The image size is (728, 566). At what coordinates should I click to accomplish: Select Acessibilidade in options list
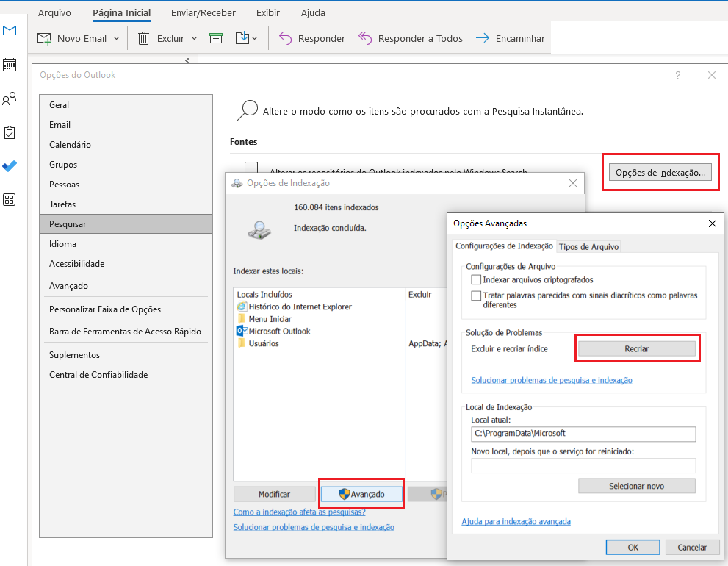[126, 264]
